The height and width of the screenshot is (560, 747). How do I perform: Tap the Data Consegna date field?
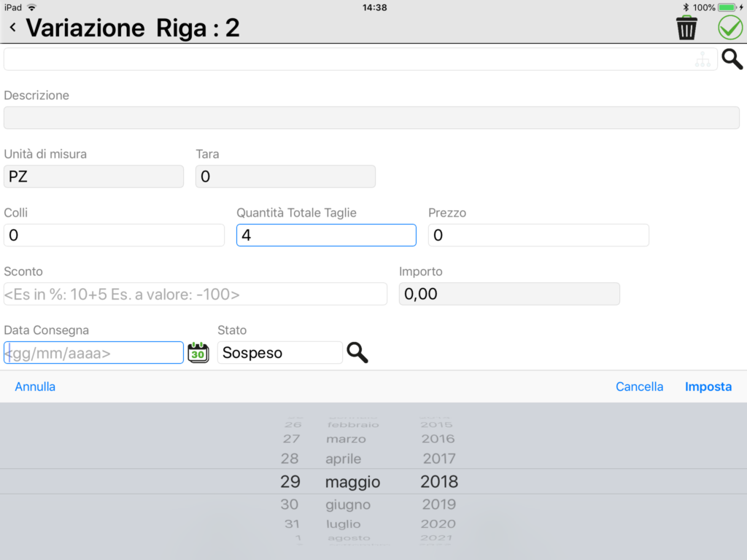tap(94, 353)
